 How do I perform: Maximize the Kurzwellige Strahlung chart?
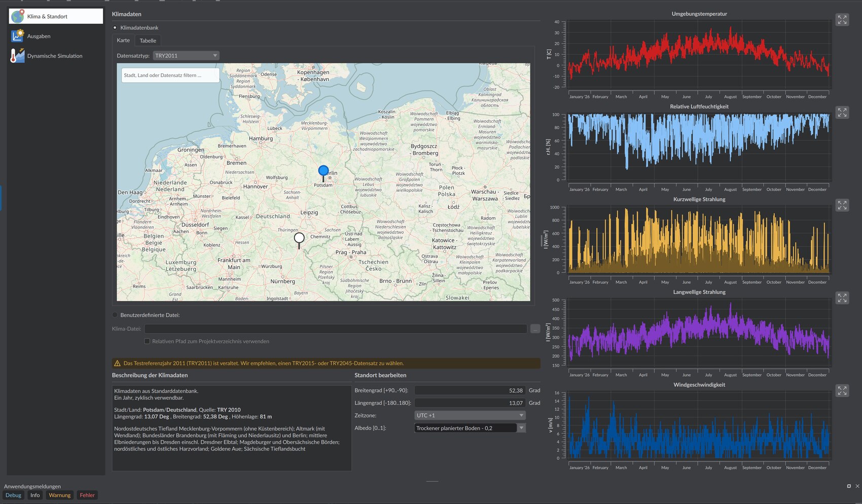842,205
